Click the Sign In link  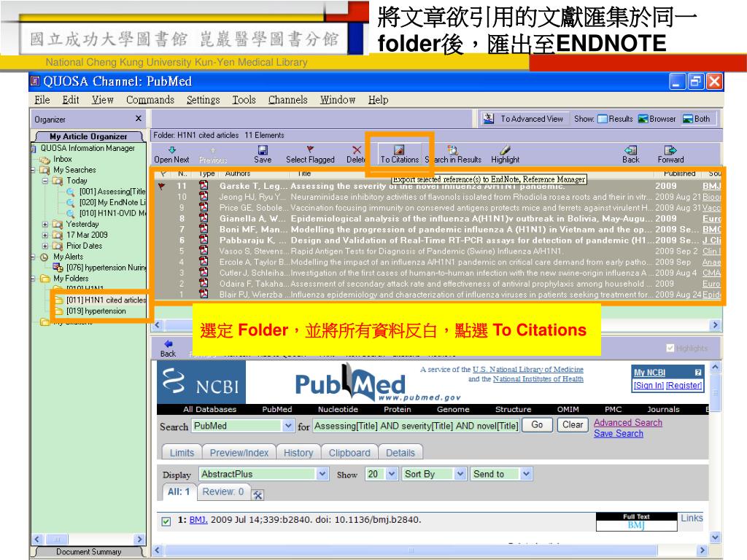pos(649,385)
